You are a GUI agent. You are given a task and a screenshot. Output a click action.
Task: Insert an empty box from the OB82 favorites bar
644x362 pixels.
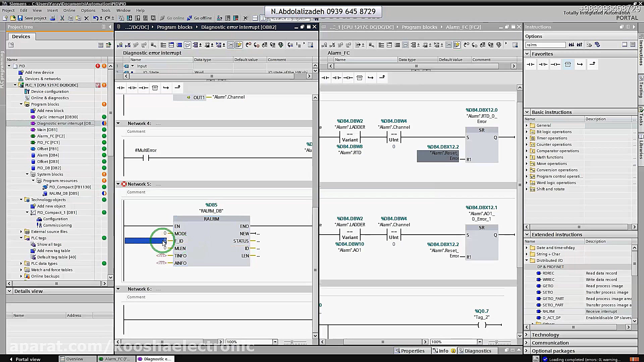point(155,88)
